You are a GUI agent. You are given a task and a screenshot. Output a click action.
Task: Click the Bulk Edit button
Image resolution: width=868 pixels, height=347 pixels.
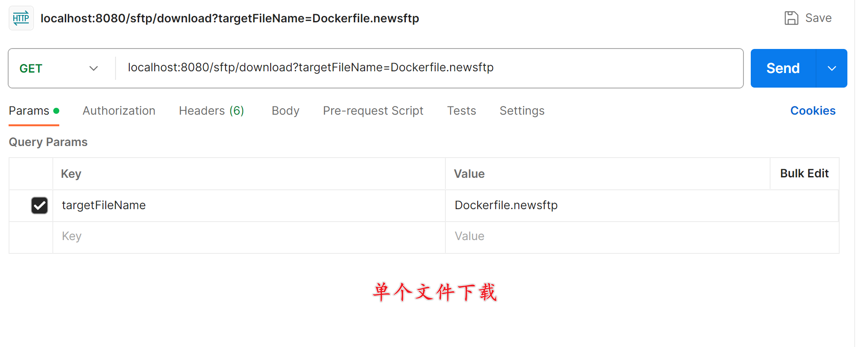804,173
